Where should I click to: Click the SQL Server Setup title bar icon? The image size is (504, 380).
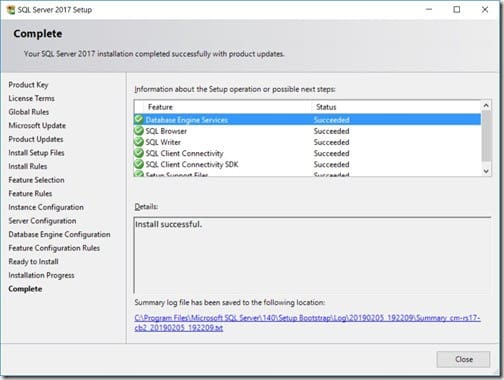tap(11, 10)
